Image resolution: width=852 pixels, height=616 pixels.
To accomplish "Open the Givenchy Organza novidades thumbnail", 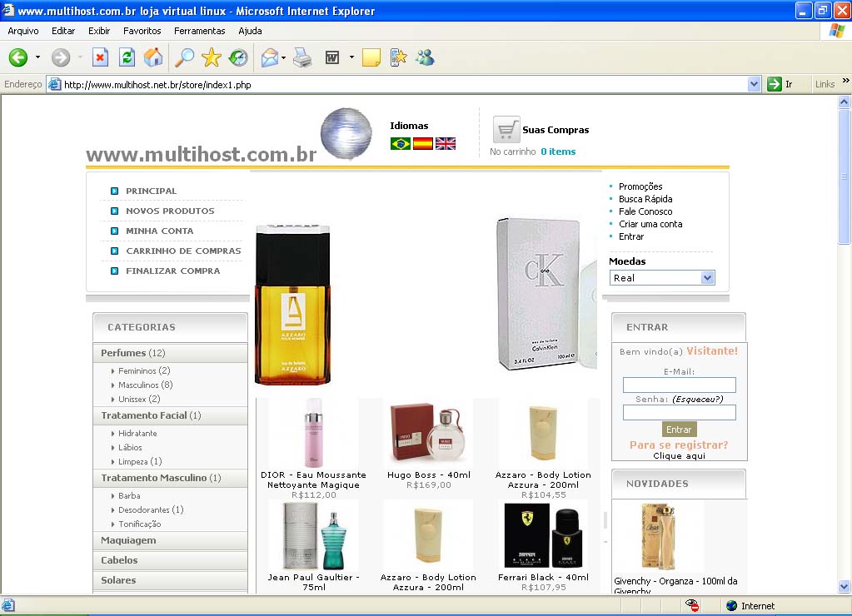I will 658,535.
